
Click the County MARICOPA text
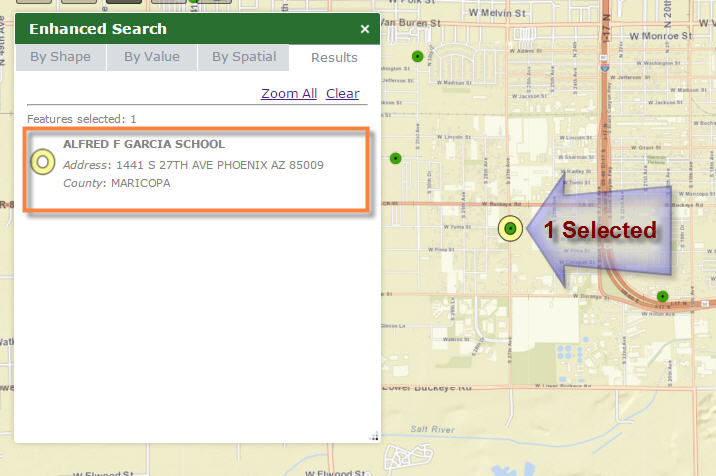point(116,183)
